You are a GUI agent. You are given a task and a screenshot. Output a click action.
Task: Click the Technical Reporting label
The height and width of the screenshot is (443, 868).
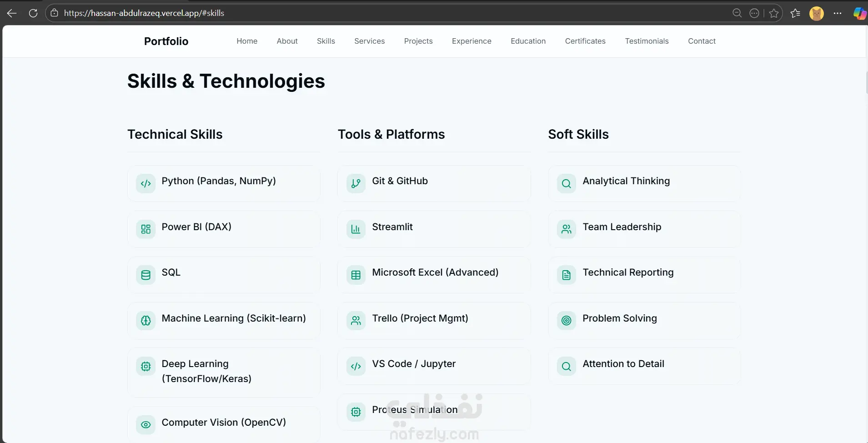click(x=628, y=272)
